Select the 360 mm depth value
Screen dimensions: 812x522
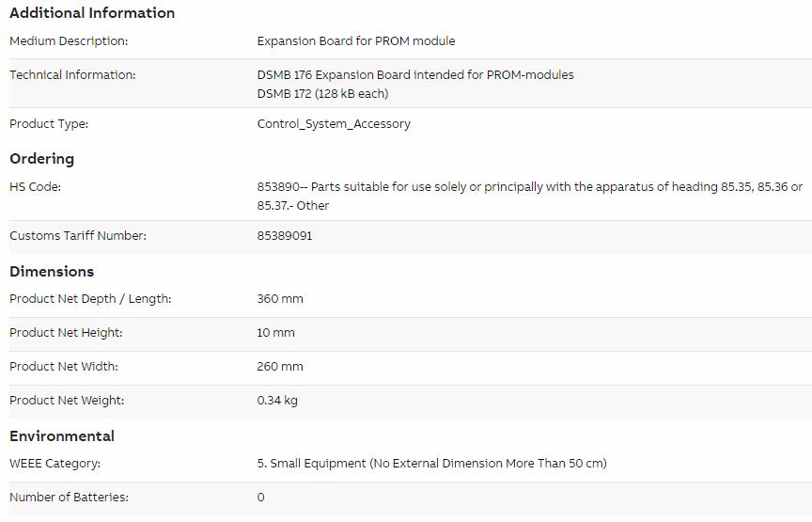280,299
